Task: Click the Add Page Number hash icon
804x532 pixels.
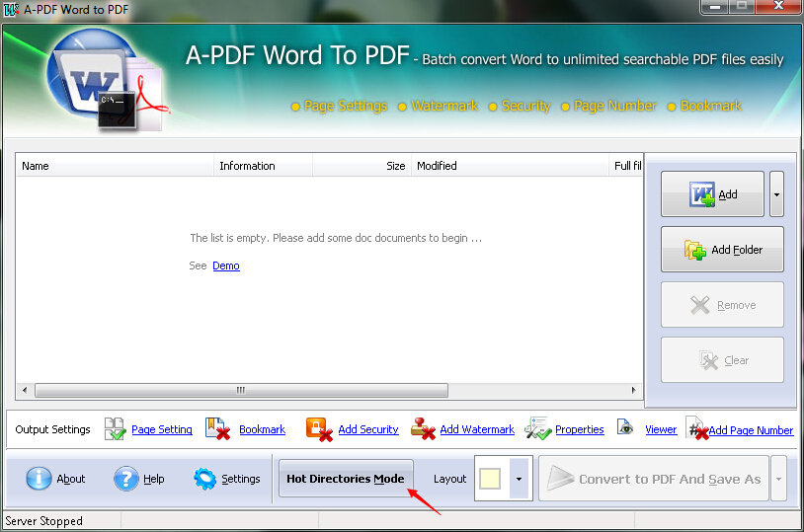Action: tap(697, 429)
